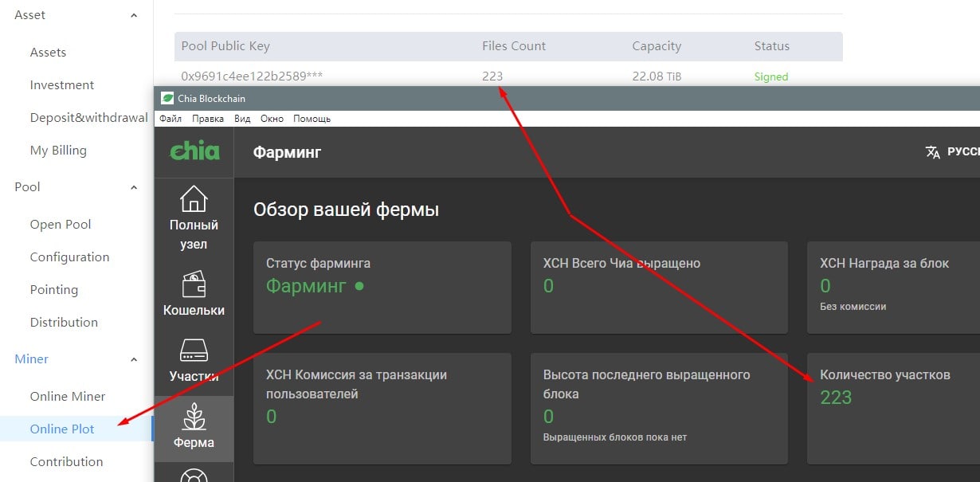The width and height of the screenshot is (980, 482).
Task: Click the Выращенных блоков пока нет note
Action: coord(615,437)
